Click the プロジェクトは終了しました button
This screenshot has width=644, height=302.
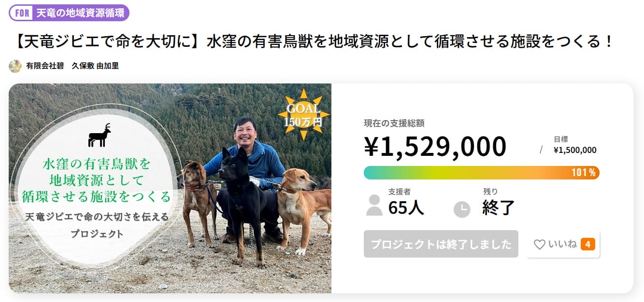coord(441,244)
